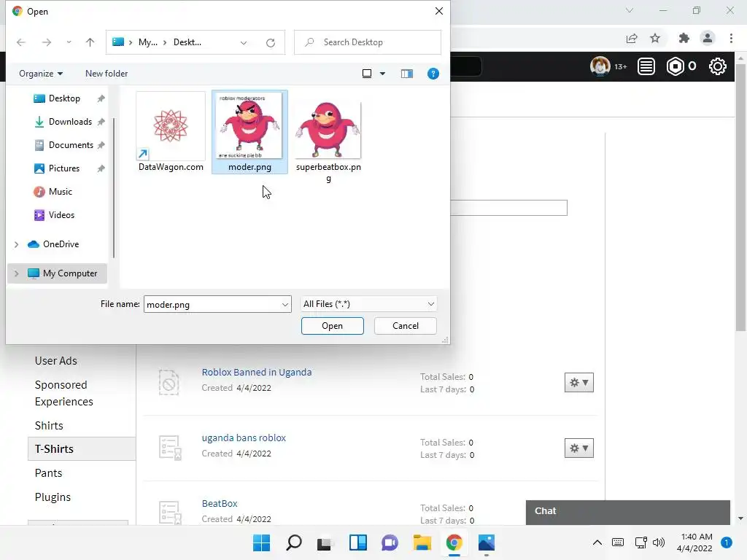747x560 pixels.
Task: Open the view options dropdown arrow
Action: click(x=382, y=74)
